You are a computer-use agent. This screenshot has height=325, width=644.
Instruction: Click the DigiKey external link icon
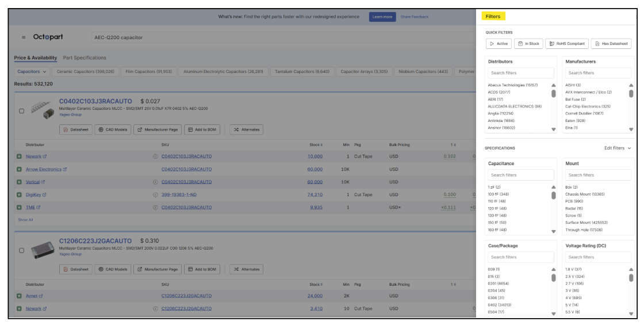44,195
